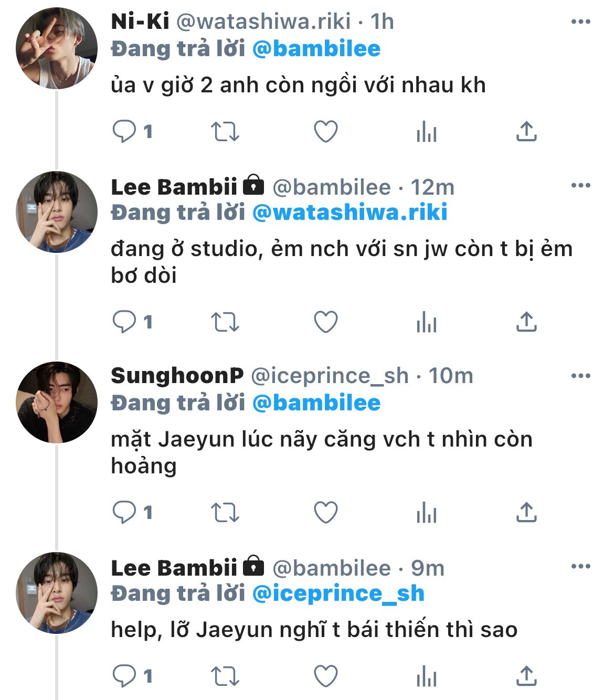Open more options for Ni-Ki's tweet
Viewport: 614px width, 700px height.
pos(580,22)
